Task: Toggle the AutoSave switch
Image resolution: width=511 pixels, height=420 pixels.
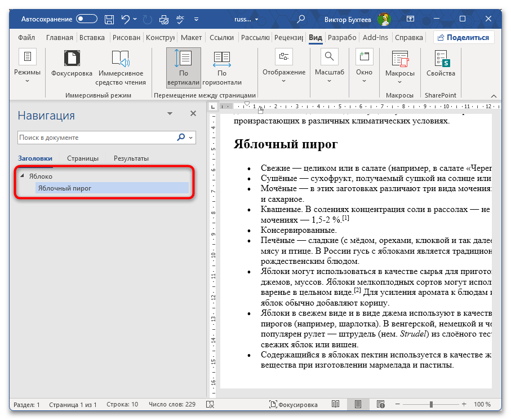Action: tap(86, 19)
